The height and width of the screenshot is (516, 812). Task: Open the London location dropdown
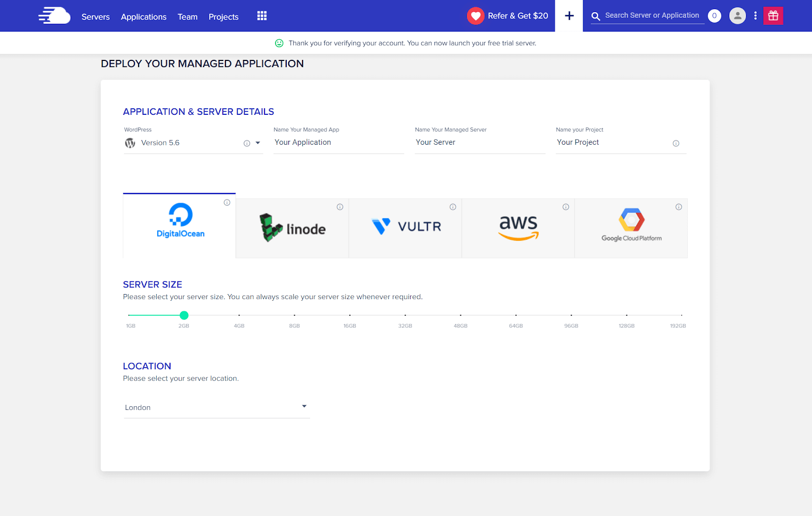point(217,407)
